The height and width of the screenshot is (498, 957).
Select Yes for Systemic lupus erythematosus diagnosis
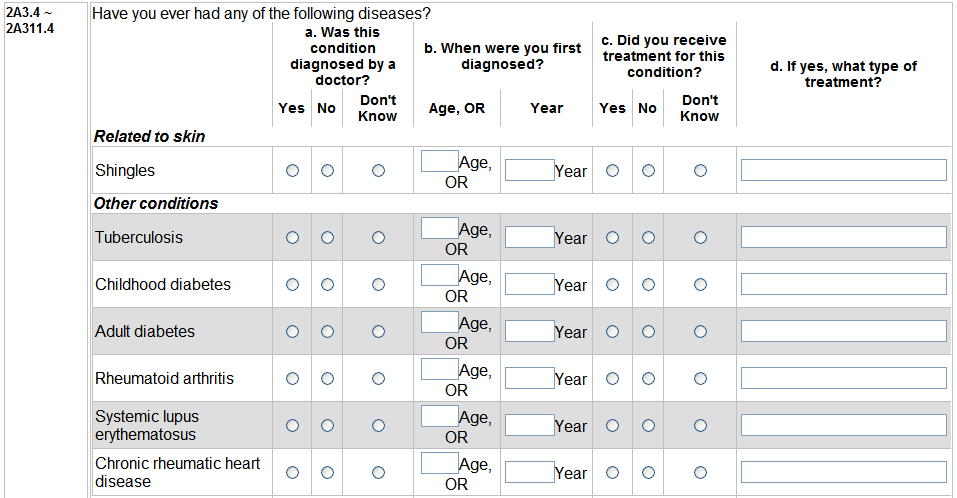coord(292,426)
